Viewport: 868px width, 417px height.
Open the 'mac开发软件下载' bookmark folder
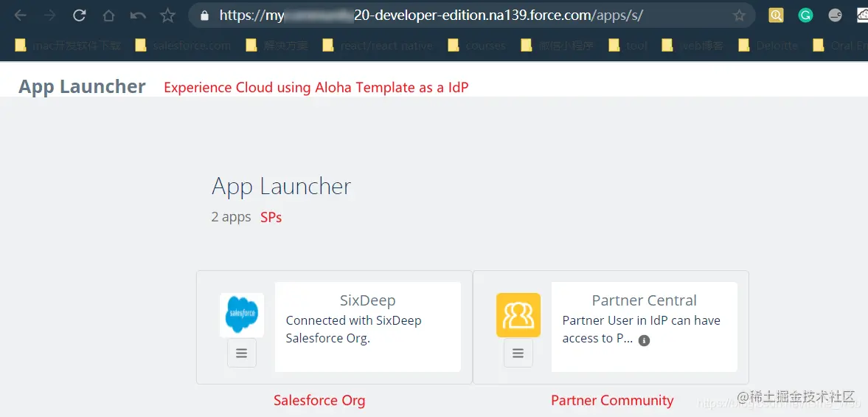pyautogui.click(x=68, y=46)
